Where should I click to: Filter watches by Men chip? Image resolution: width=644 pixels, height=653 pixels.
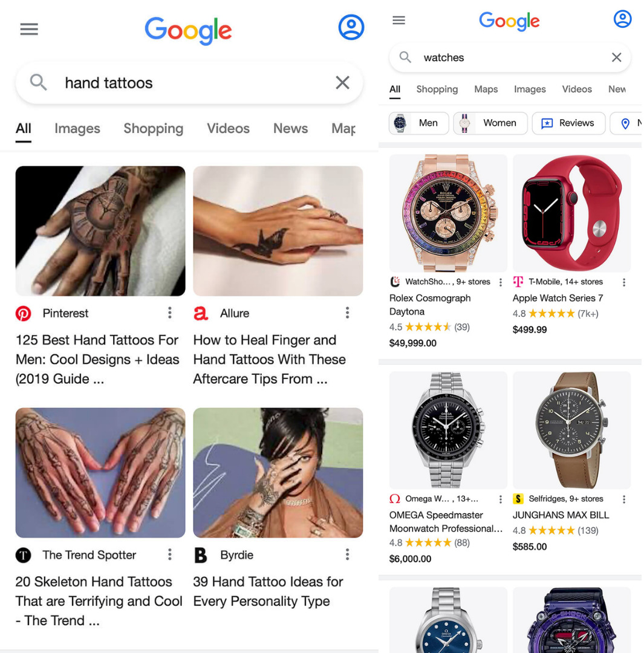point(418,123)
